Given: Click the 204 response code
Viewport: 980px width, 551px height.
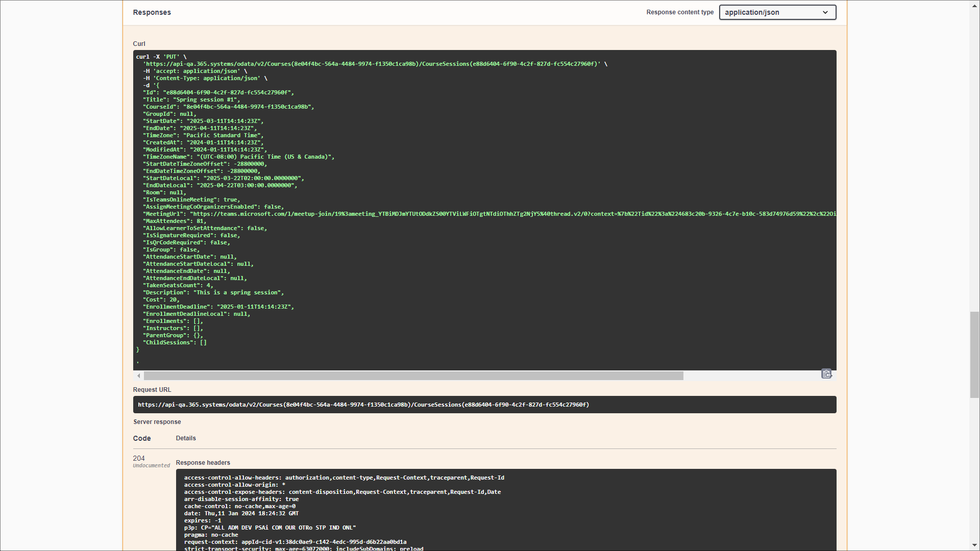Looking at the screenshot, I should click(x=139, y=458).
